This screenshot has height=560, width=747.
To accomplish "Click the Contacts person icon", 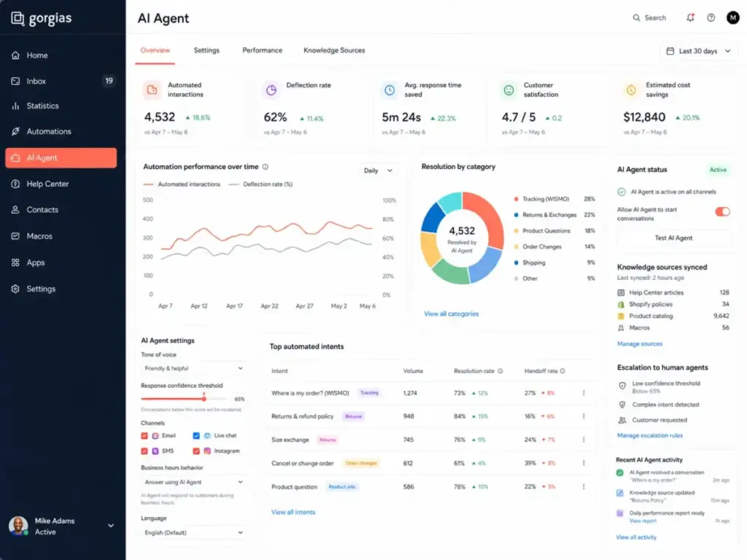I will 16,209.
